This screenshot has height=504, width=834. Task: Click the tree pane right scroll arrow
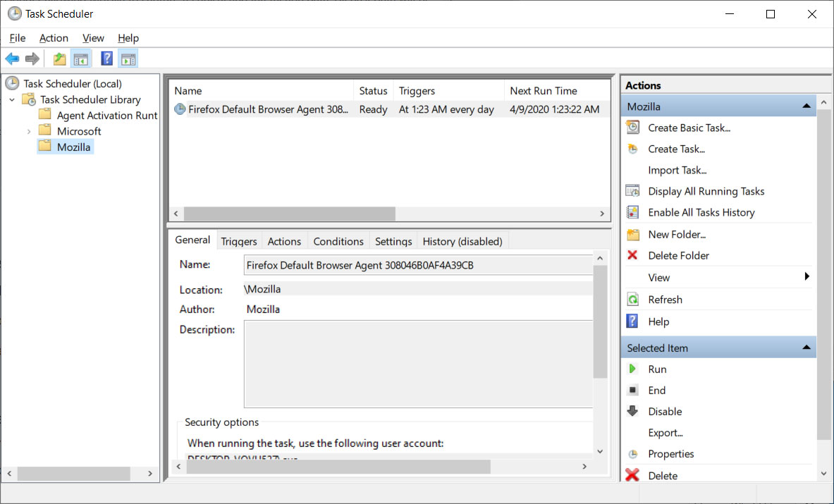coord(150,473)
